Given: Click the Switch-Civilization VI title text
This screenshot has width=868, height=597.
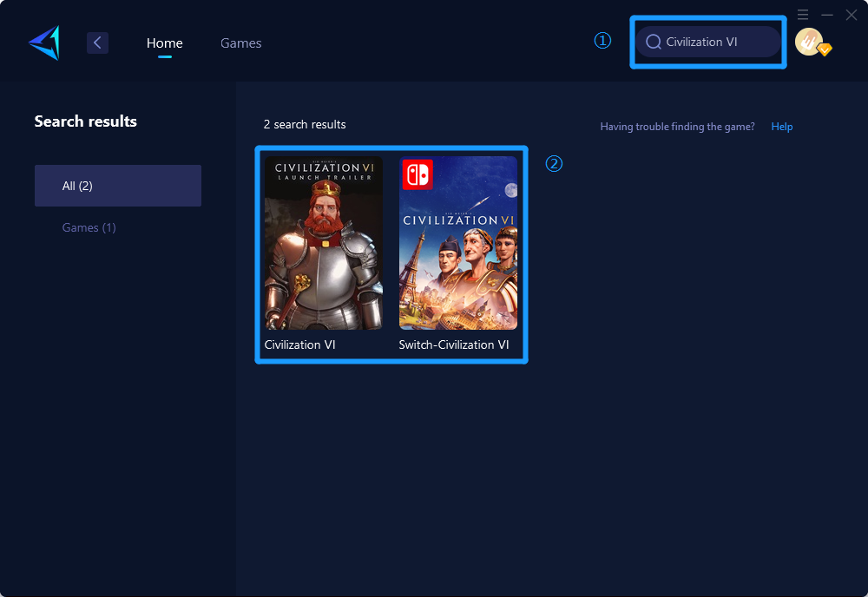Looking at the screenshot, I should tap(453, 344).
